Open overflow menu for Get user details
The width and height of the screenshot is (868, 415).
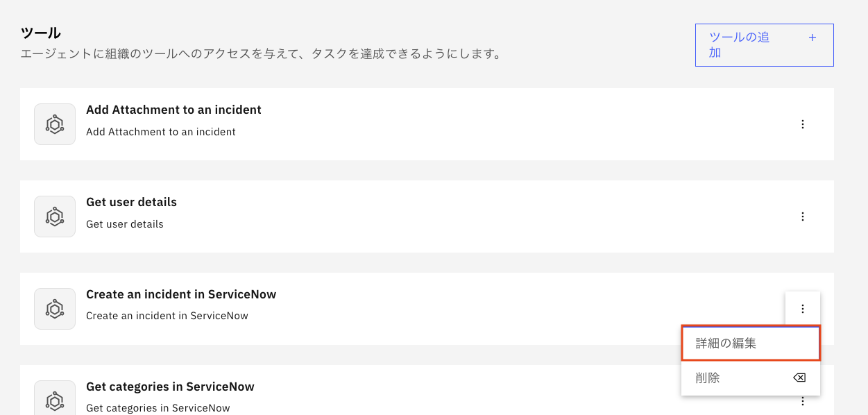pyautogui.click(x=803, y=217)
